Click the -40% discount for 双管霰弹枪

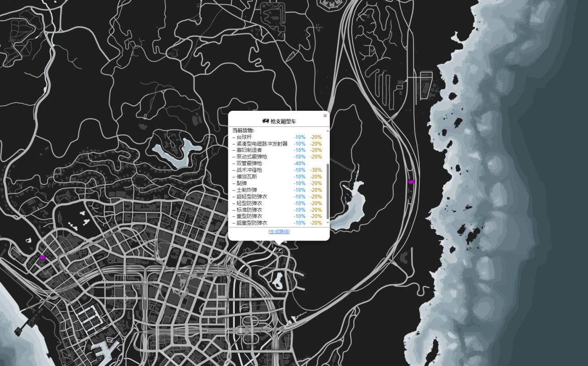[x=300, y=163]
